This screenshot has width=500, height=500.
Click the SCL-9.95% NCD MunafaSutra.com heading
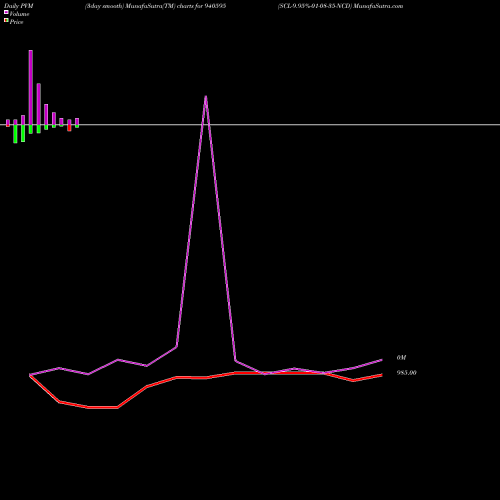[340, 6]
